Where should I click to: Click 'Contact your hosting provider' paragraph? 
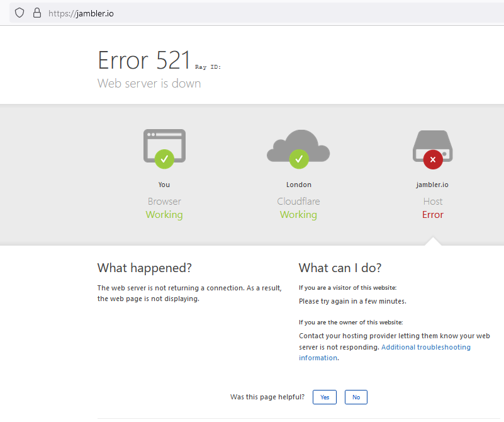395,347
